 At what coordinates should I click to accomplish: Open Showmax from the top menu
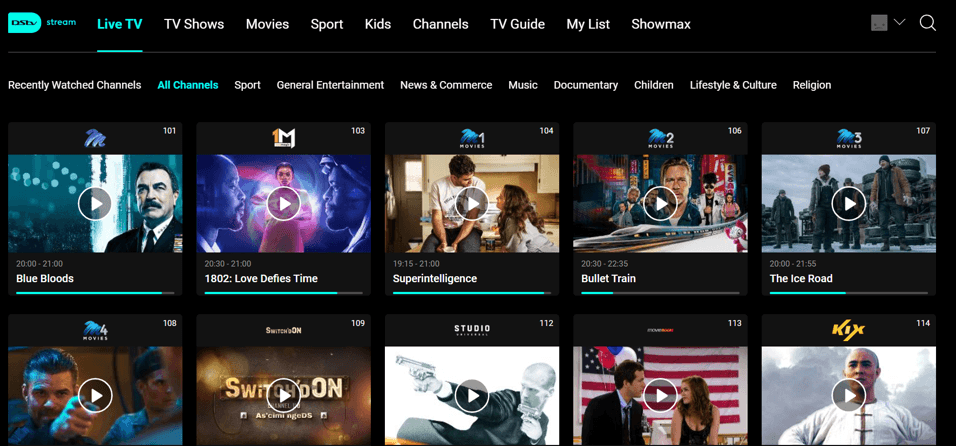(661, 24)
